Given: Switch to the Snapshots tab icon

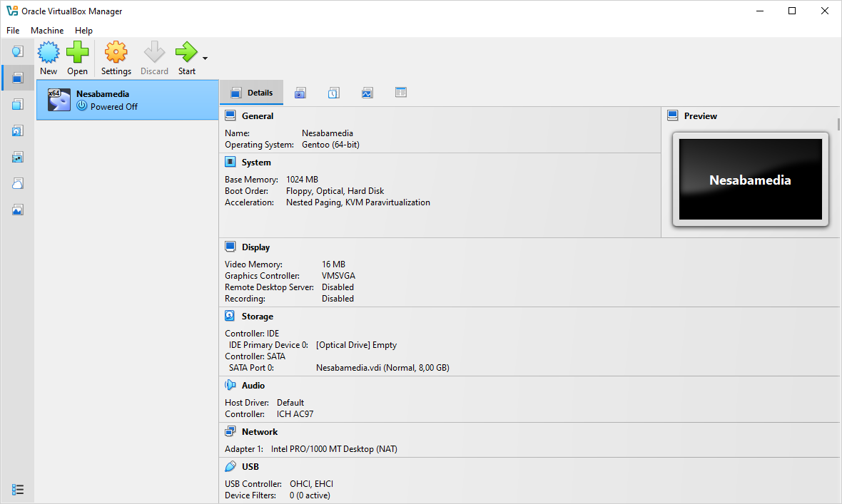Looking at the screenshot, I should click(300, 93).
